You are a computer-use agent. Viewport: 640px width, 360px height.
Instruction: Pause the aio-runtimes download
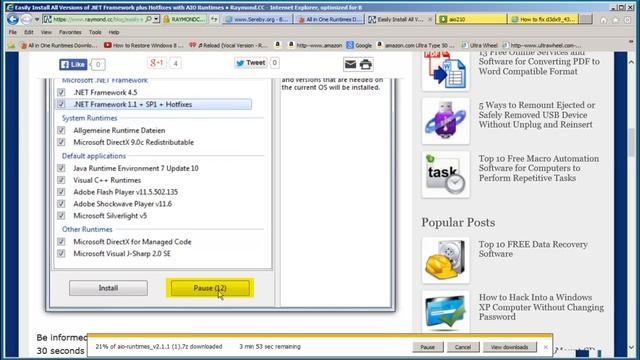(x=427, y=347)
